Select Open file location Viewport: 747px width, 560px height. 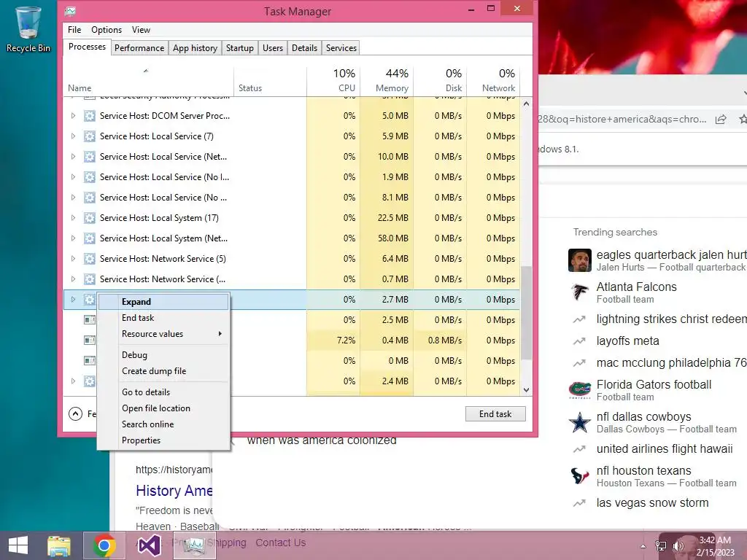tap(163, 408)
